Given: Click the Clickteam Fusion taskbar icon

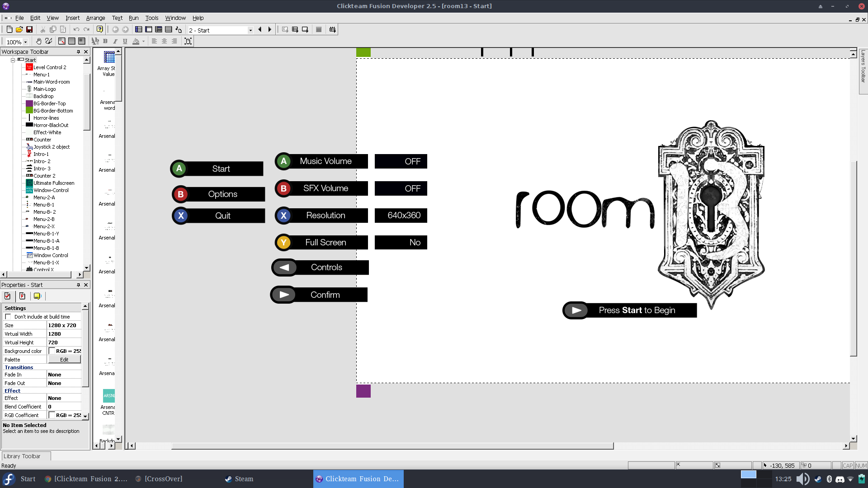Looking at the screenshot, I should click(x=358, y=479).
